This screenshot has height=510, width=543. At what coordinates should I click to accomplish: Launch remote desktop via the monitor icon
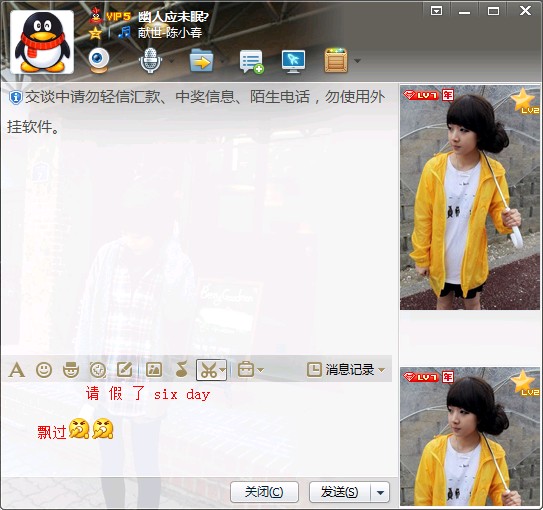[293, 61]
